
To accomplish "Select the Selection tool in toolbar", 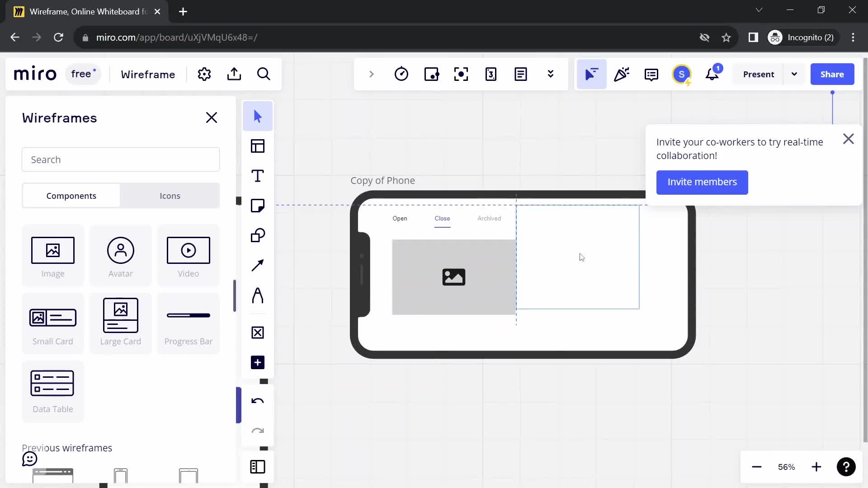I will tap(259, 117).
